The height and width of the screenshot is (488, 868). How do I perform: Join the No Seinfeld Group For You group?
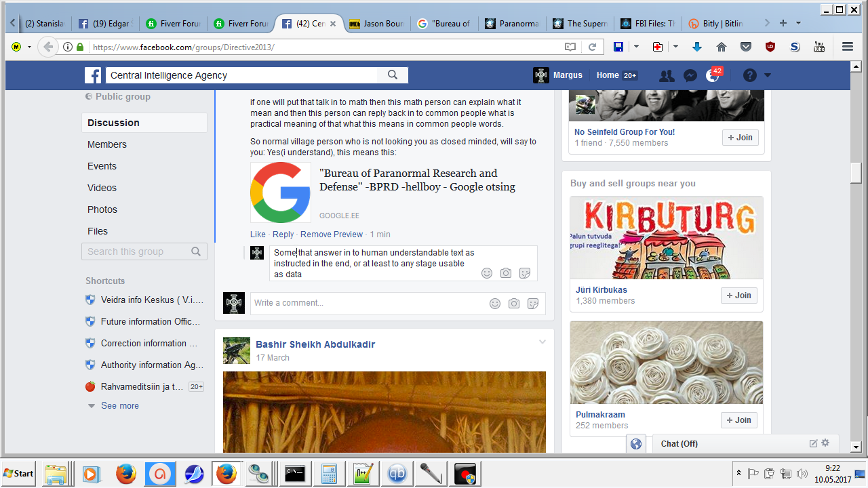(739, 138)
